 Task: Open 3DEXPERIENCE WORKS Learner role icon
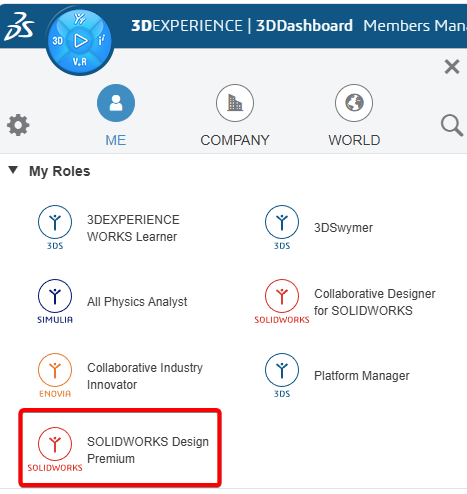tap(55, 227)
